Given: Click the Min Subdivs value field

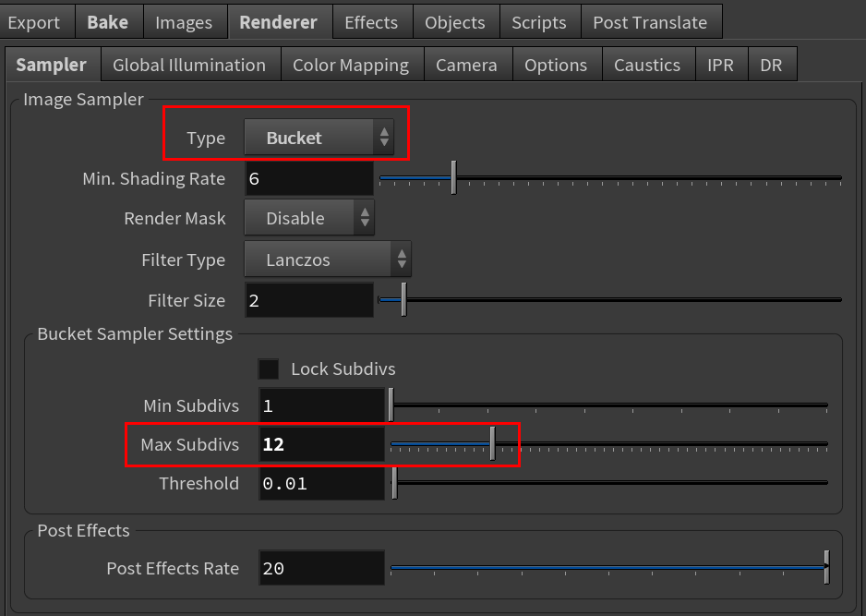Looking at the screenshot, I should click(x=322, y=405).
